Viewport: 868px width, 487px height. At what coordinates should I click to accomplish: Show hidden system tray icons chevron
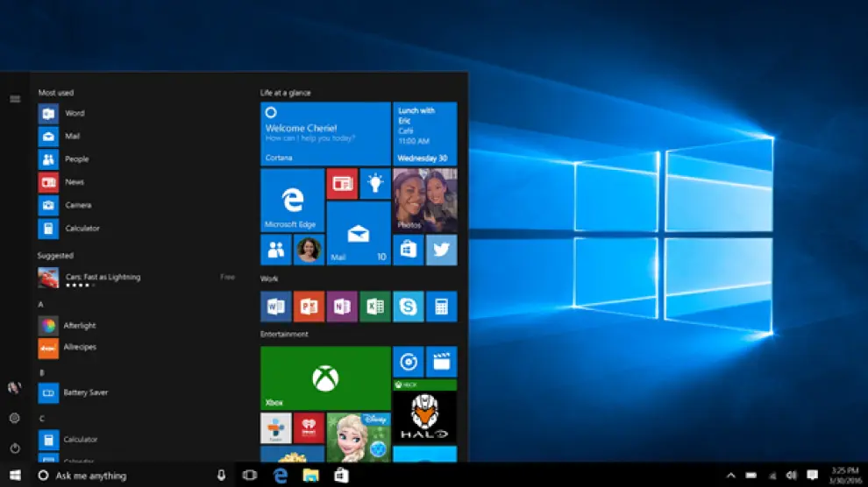click(731, 476)
